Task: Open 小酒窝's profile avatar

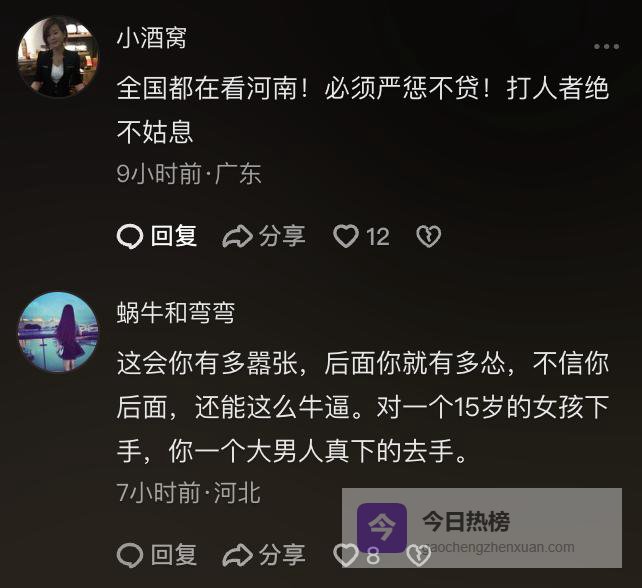Action: point(58,57)
